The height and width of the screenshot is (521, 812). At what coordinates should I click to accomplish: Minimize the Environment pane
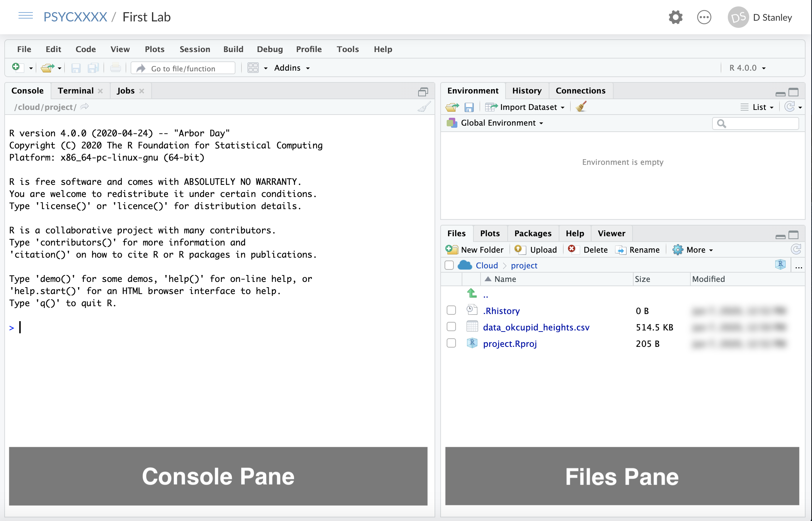(x=780, y=93)
